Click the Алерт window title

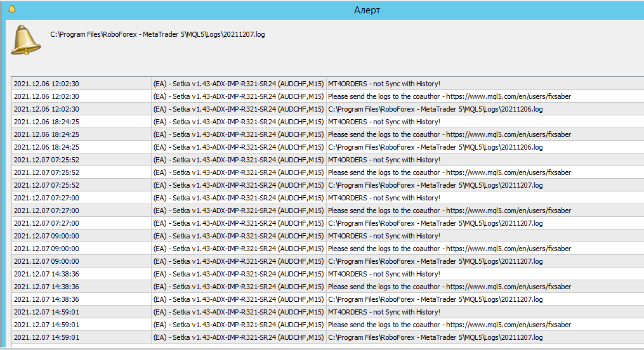click(x=367, y=10)
